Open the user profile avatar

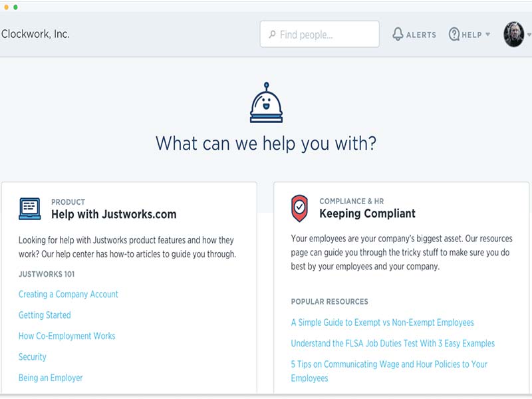click(x=513, y=34)
